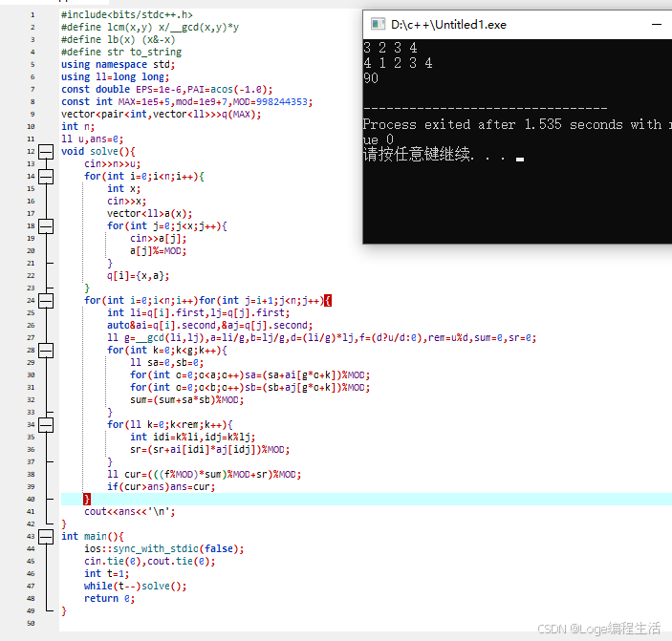The height and width of the screenshot is (641, 672).
Task: Click the 'vector<ll>a(x);' statement
Action: tap(149, 214)
